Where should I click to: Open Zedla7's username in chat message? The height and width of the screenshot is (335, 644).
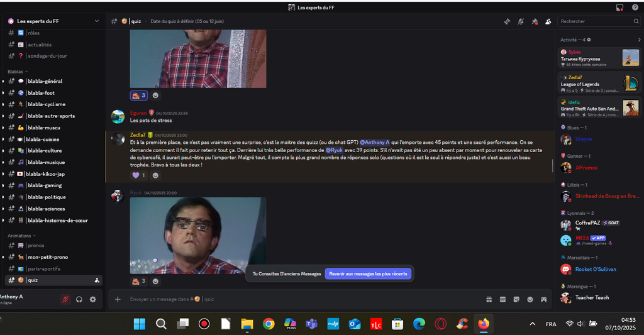point(138,135)
